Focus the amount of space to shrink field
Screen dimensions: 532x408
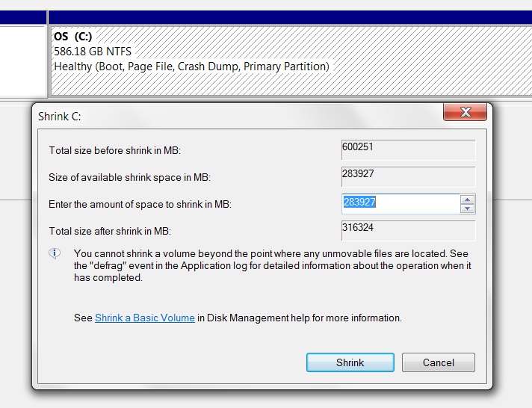coord(400,204)
